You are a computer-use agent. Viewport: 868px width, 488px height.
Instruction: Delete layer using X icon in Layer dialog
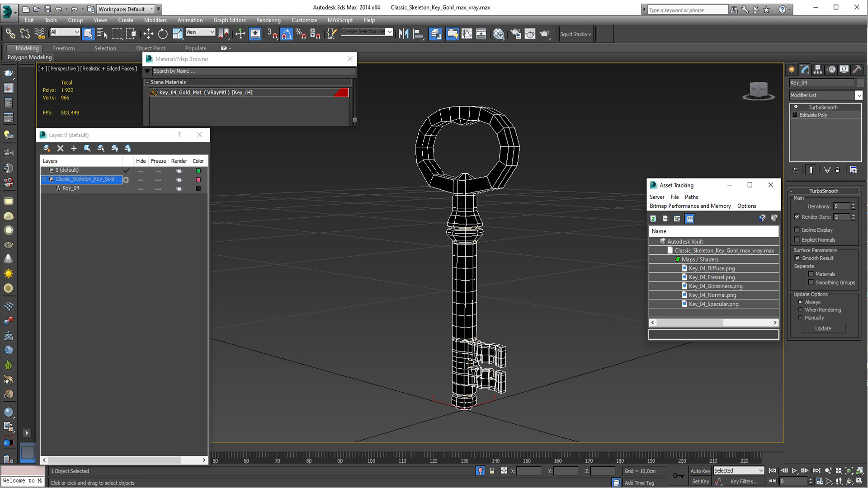click(60, 148)
